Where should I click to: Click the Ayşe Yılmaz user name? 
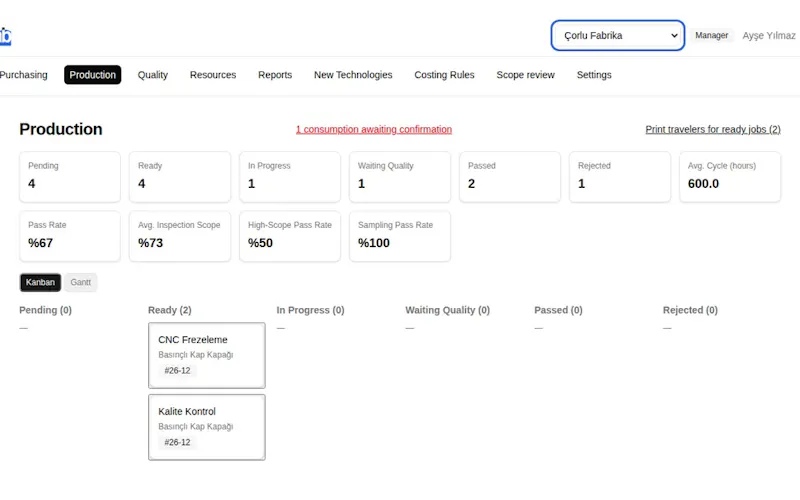(768, 36)
